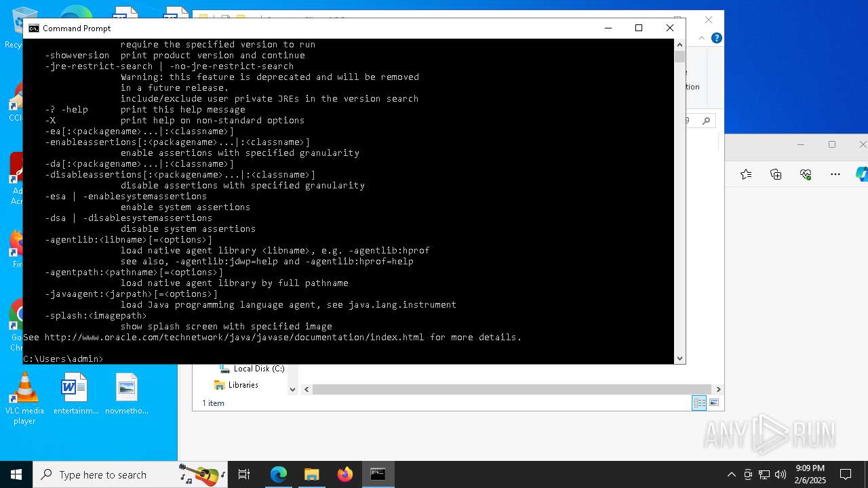Screen dimensions: 868x488
Task: Open Task View from the taskbar
Action: click(x=244, y=474)
